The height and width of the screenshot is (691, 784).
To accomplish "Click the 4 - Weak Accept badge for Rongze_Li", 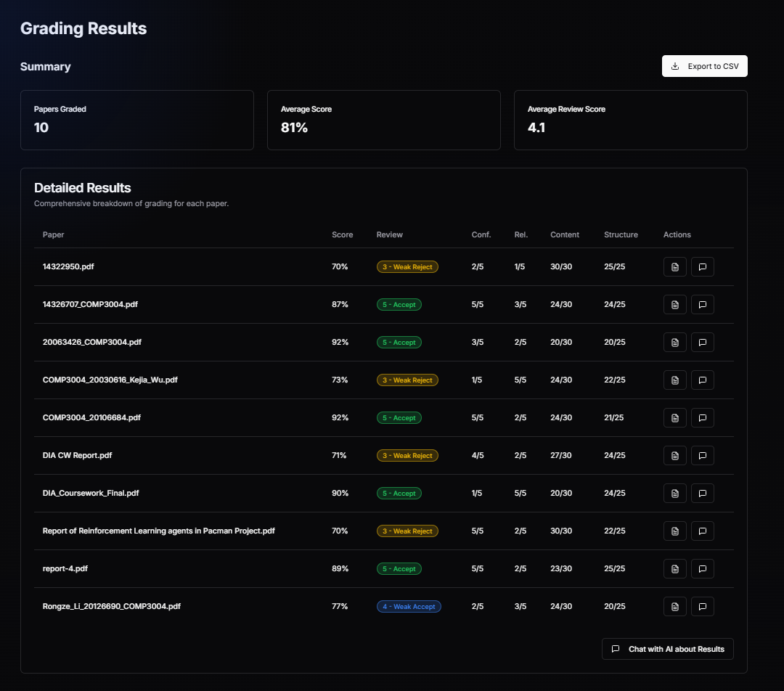I will tap(409, 606).
